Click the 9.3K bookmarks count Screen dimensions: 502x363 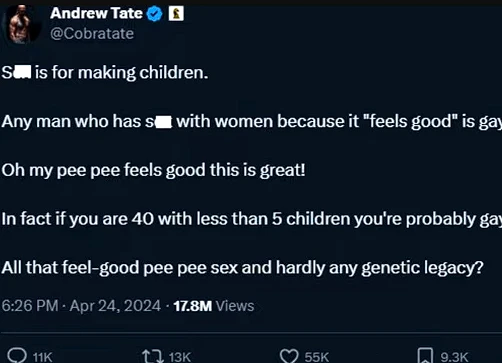tap(454, 357)
